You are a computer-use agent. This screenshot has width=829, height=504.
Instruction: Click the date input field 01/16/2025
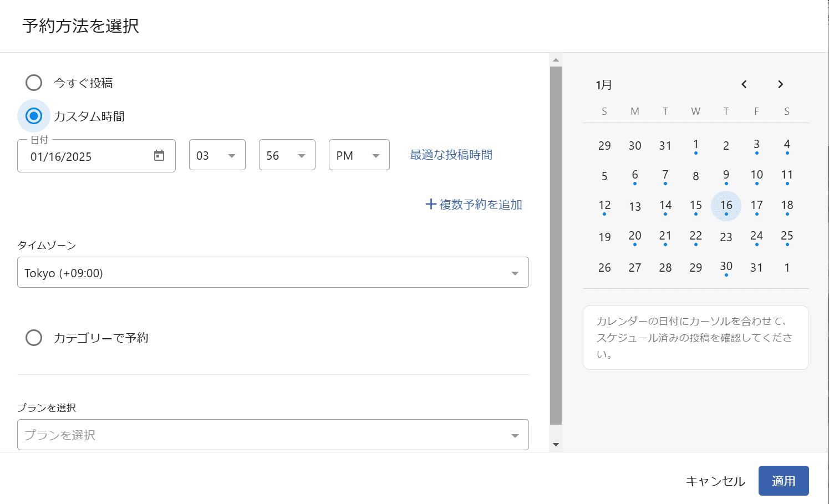[96, 156]
